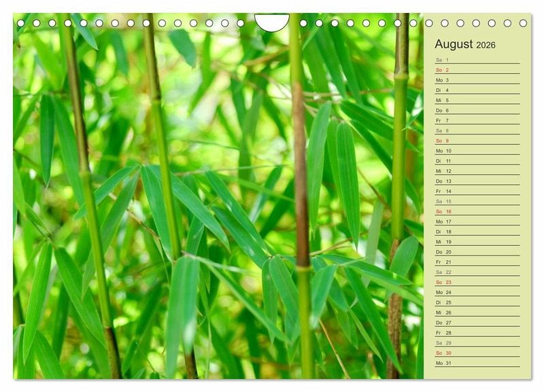Click the semicircular hanging hole at top
This screenshot has width=544, height=392.
tap(271, 22)
